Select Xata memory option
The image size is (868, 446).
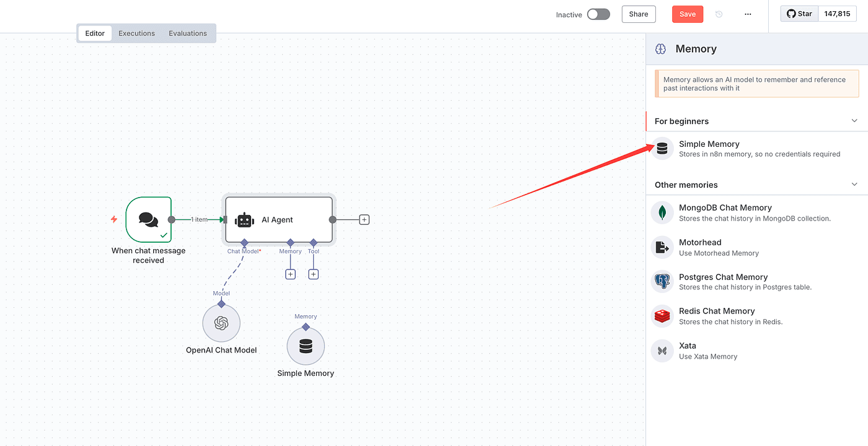point(688,351)
